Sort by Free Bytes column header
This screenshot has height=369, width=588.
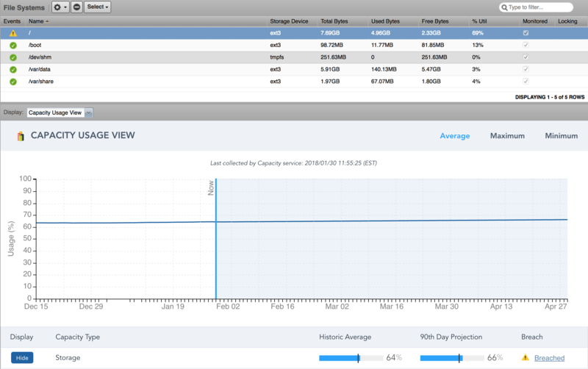[x=434, y=21]
